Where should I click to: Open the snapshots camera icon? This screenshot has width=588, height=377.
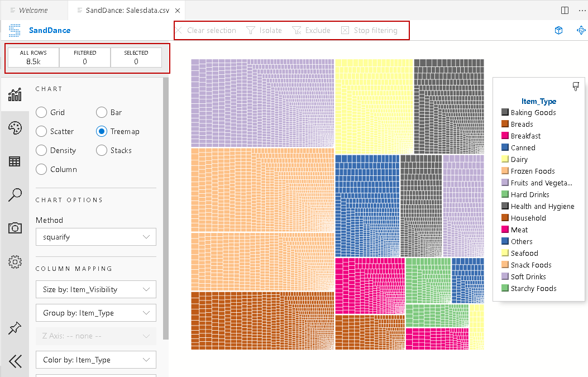coord(15,228)
